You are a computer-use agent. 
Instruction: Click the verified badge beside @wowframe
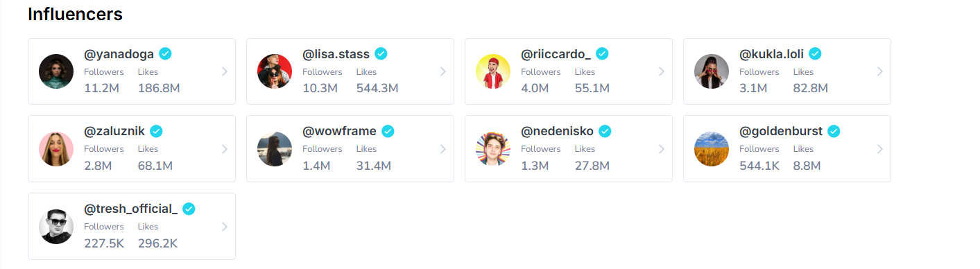[x=388, y=130]
